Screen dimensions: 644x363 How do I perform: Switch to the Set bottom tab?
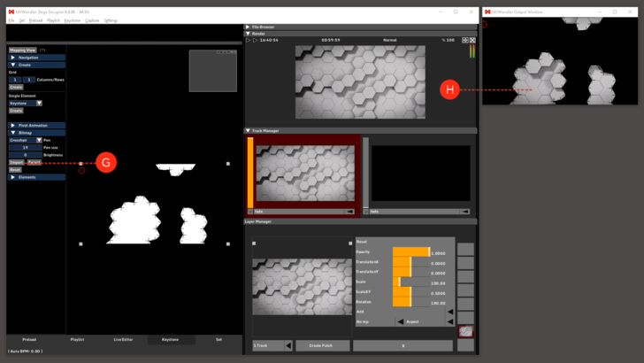pyautogui.click(x=218, y=340)
